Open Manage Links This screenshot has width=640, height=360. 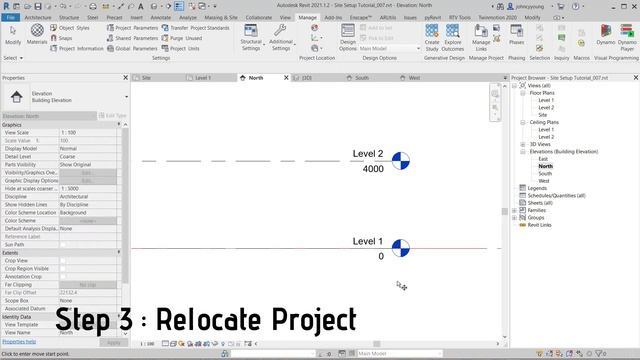(481, 37)
